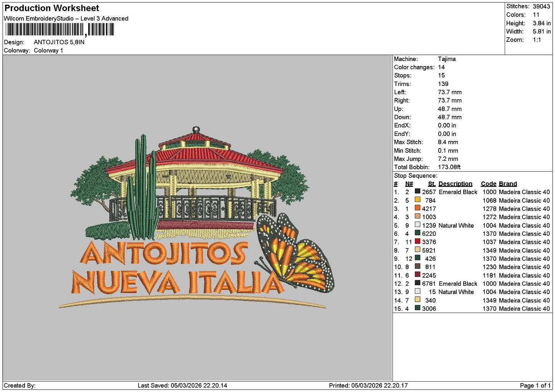Choose the red swatch in stop 7
The height and width of the screenshot is (392, 555).
pyautogui.click(x=417, y=241)
